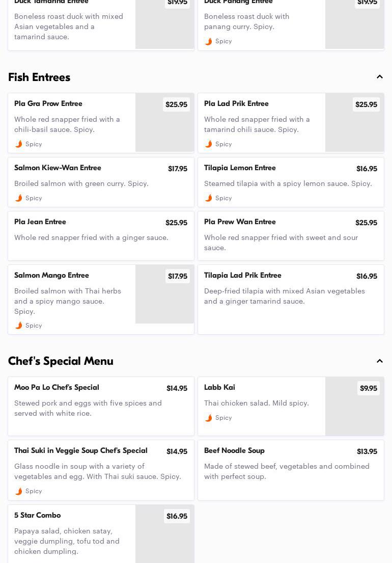This screenshot has width=392, height=563.
Task: Collapse the Chef's Special Menu section
Action: pyautogui.click(x=379, y=361)
